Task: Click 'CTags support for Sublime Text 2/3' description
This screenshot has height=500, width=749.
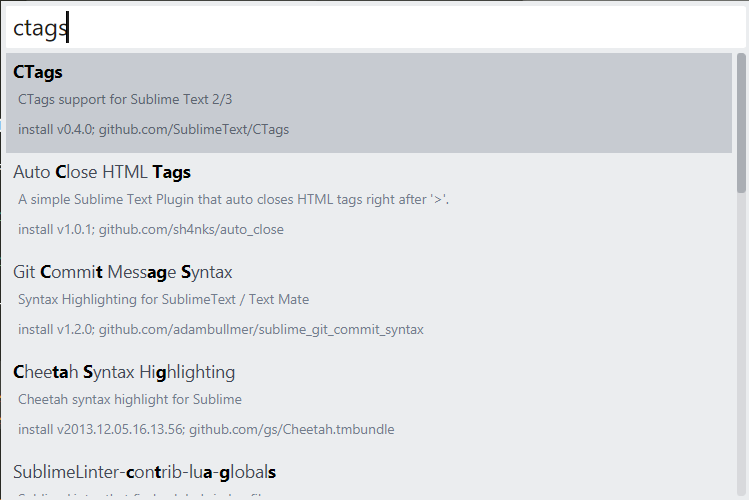Action: [125, 99]
